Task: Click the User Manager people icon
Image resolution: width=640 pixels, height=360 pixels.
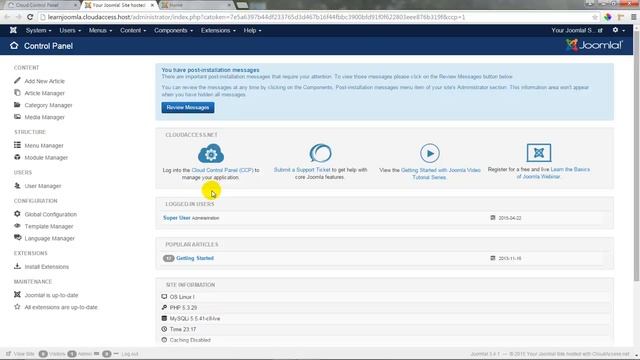Action: 17,185
